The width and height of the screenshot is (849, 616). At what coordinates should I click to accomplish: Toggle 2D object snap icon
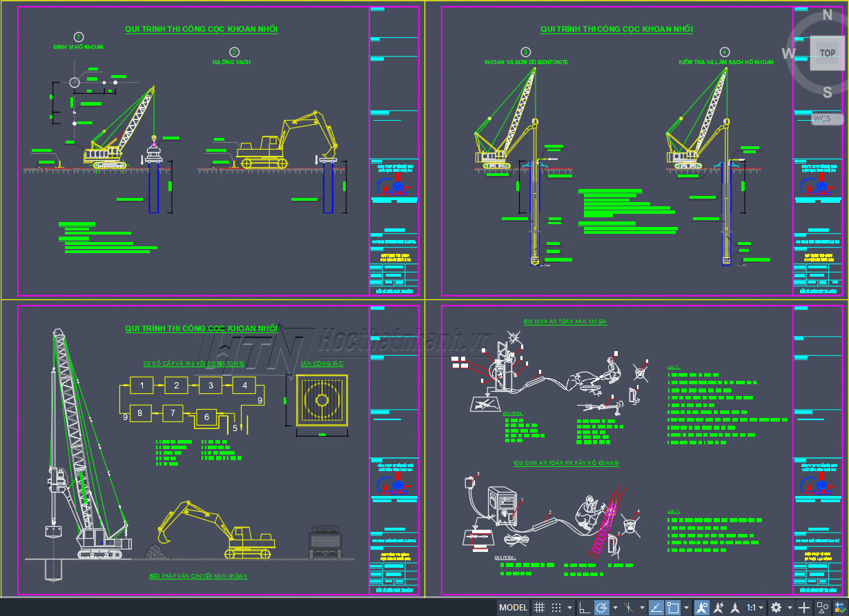673,608
